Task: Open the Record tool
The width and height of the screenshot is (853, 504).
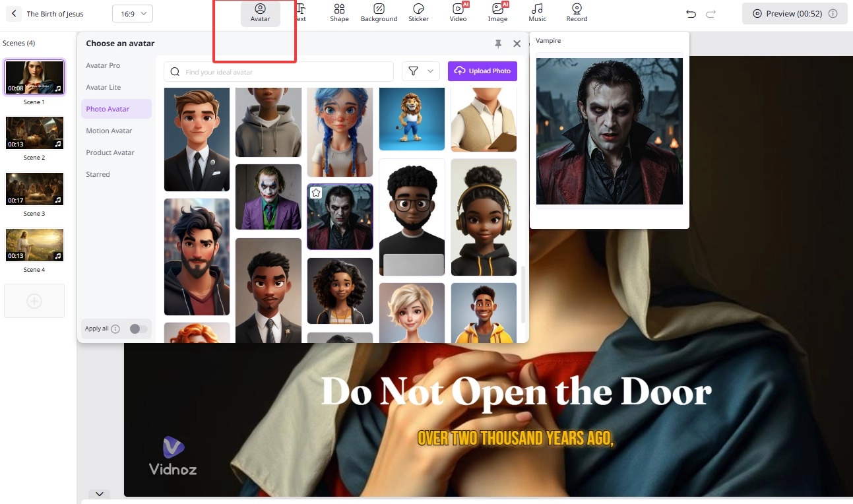Action: [576, 12]
